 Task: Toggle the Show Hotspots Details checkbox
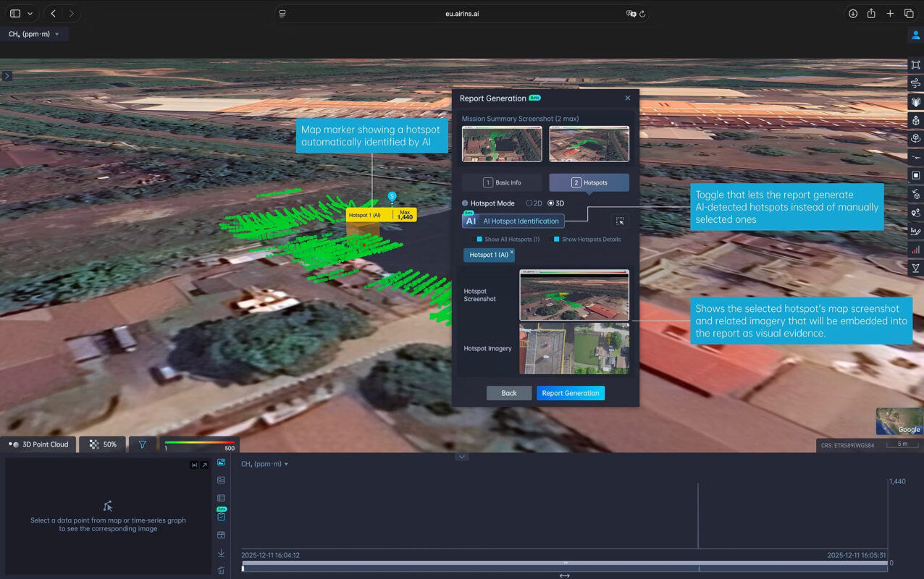pyautogui.click(x=557, y=240)
